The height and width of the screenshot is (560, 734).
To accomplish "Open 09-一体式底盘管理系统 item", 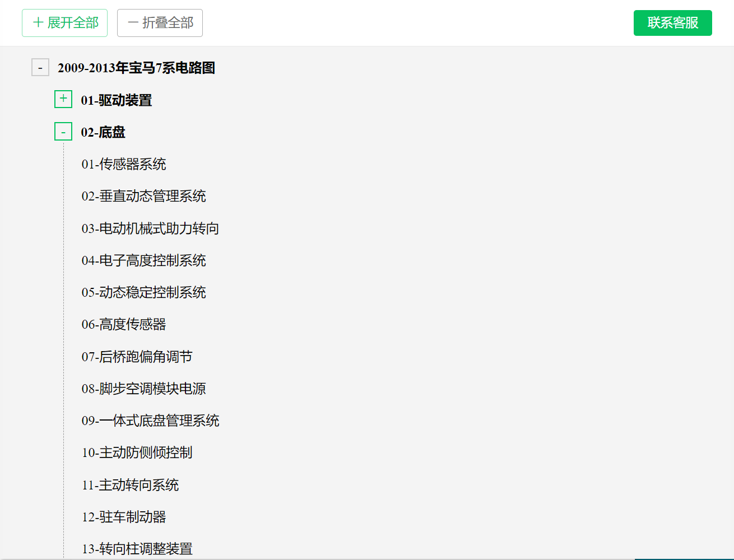I will 150,421.
